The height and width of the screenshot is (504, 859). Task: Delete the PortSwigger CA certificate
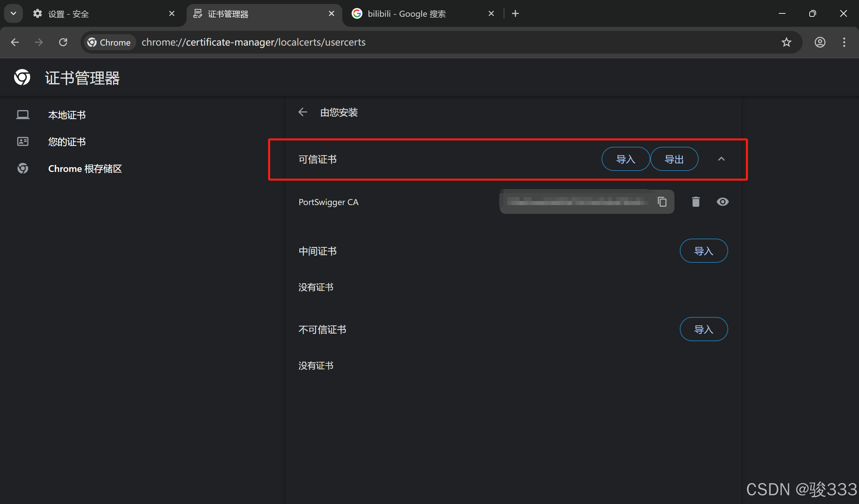tap(695, 202)
